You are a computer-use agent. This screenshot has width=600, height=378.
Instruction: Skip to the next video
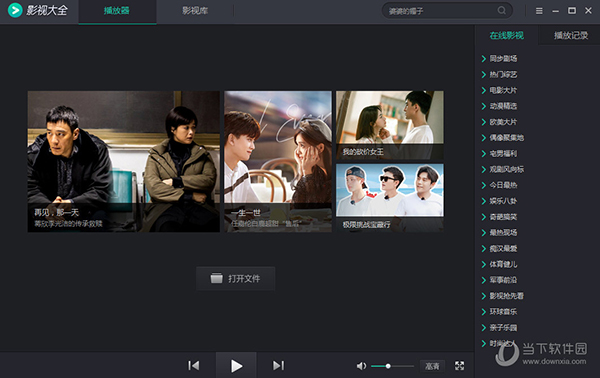(x=278, y=366)
